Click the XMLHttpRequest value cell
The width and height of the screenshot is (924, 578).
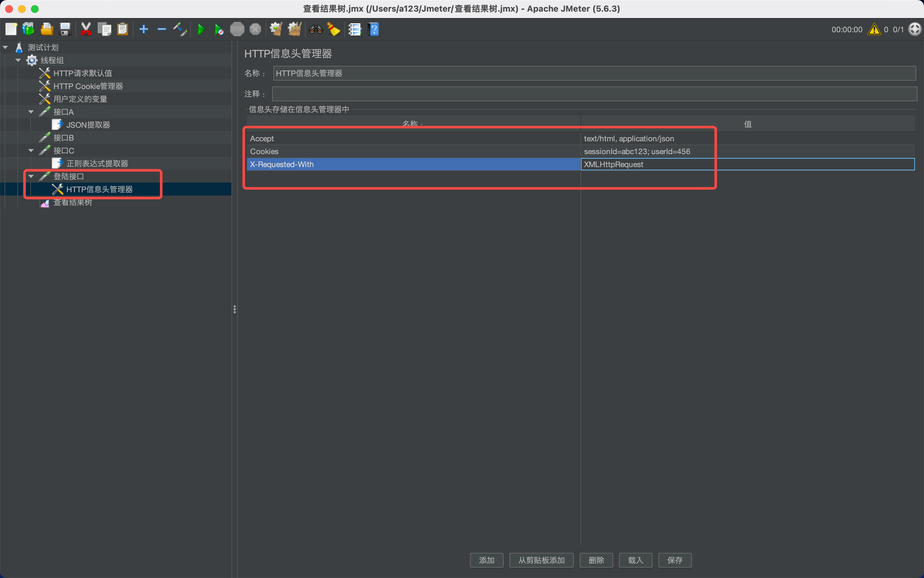pos(747,164)
